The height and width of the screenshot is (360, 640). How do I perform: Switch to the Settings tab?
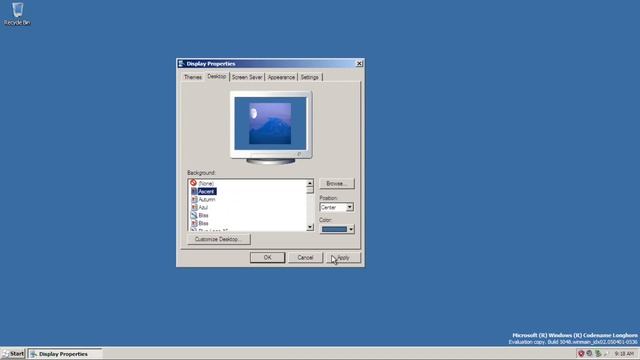(309, 77)
